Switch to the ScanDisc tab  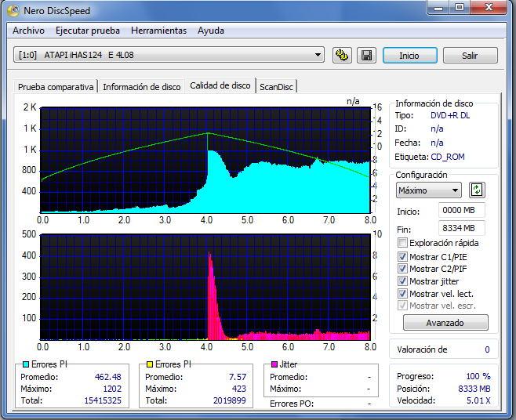point(276,87)
